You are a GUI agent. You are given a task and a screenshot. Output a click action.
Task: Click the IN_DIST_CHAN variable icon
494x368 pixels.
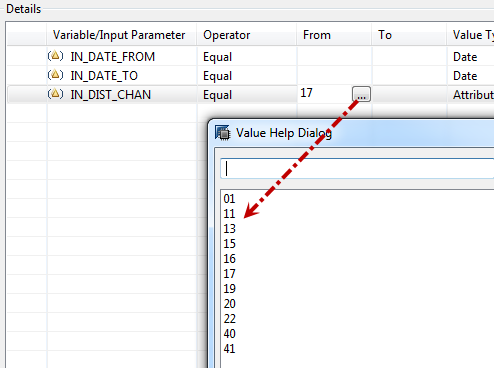point(55,94)
